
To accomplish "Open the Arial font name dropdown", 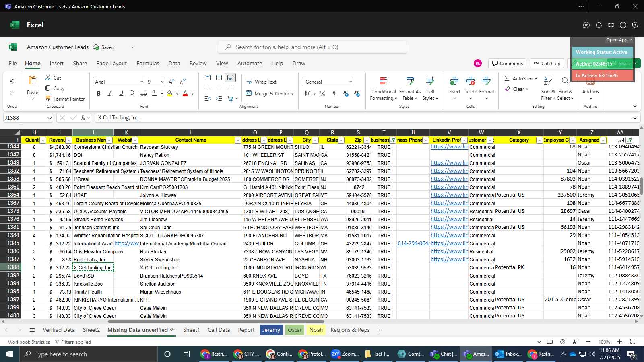I will click(x=142, y=82).
